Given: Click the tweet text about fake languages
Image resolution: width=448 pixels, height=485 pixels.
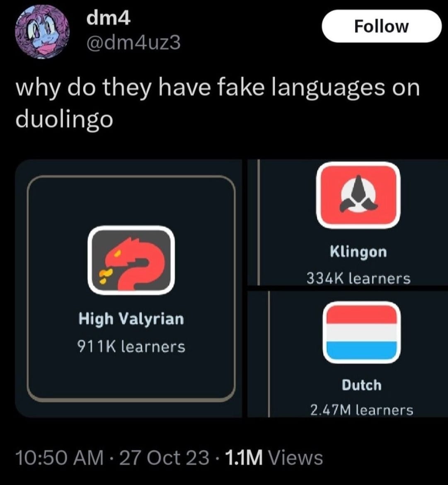Looking at the screenshot, I should pos(218,104).
